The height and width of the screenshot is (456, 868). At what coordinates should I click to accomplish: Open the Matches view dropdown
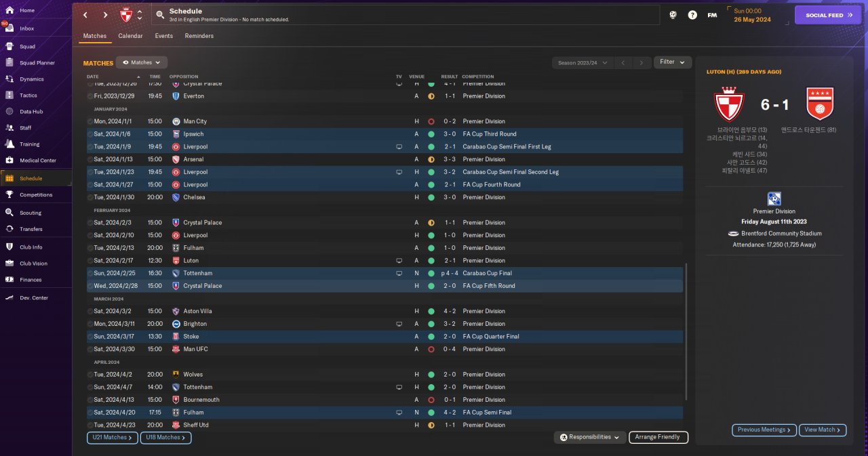(x=142, y=62)
